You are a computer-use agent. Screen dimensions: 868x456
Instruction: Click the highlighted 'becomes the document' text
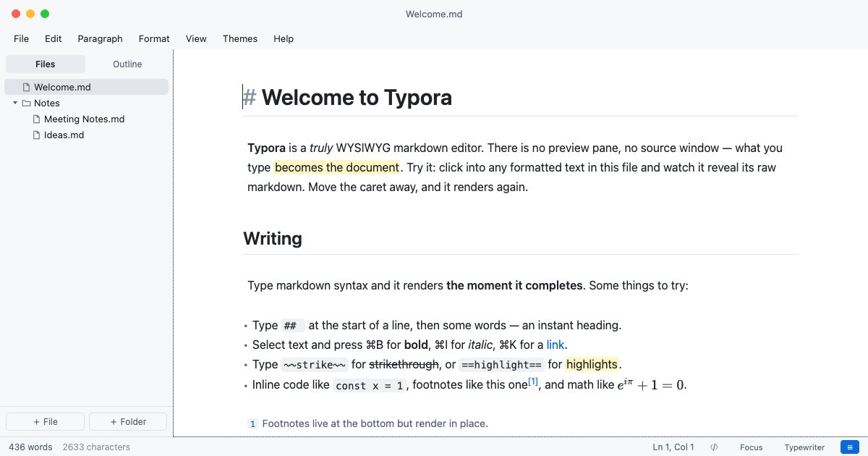click(x=336, y=167)
